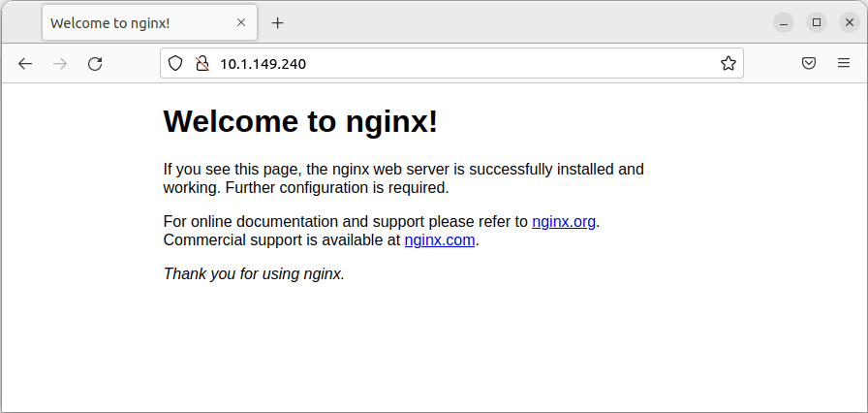Image resolution: width=868 pixels, height=413 pixels.
Task: Click the address bar showing 10.1.149.240
Action: click(x=451, y=64)
